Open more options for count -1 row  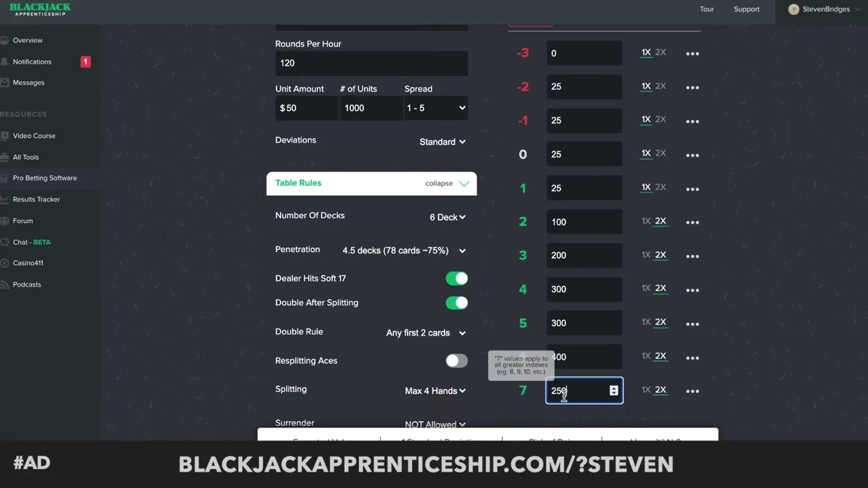click(x=692, y=121)
